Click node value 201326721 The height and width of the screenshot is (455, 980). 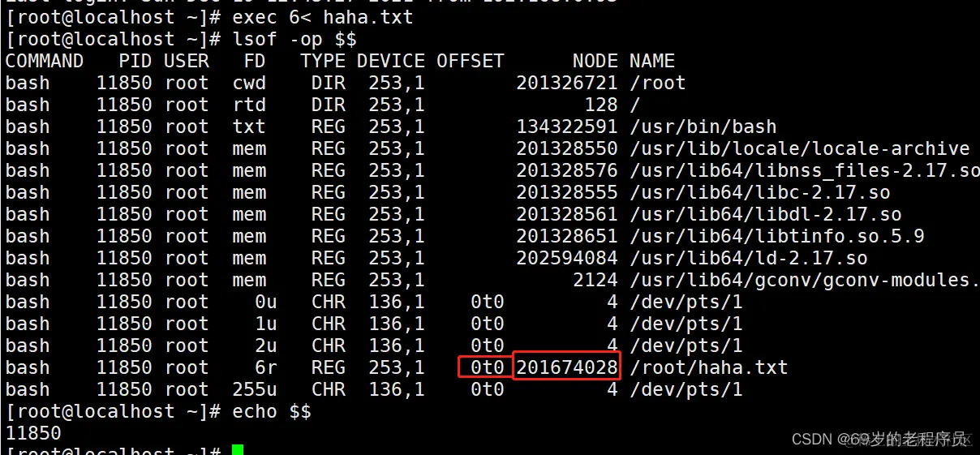(x=567, y=83)
